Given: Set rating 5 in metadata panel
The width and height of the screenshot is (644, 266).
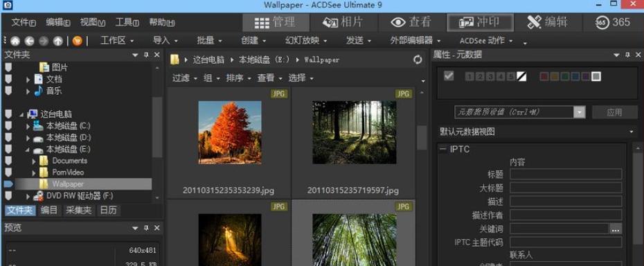Looking at the screenshot, I should pyautogui.click(x=511, y=76).
